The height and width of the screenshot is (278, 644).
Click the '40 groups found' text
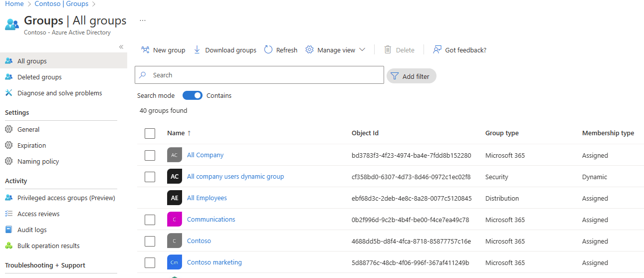[x=163, y=111]
